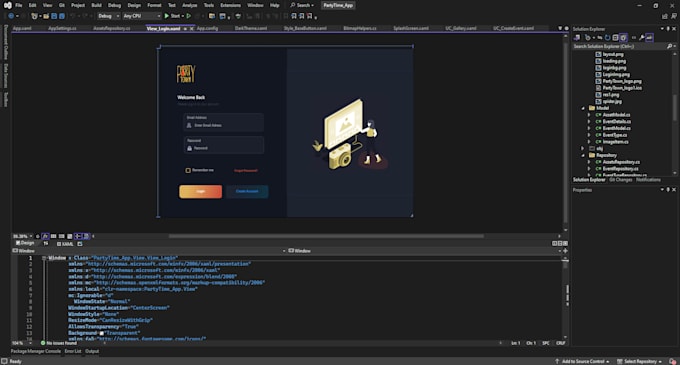Open the File menu
Image resolution: width=680 pixels, height=365 pixels.
click(19, 5)
